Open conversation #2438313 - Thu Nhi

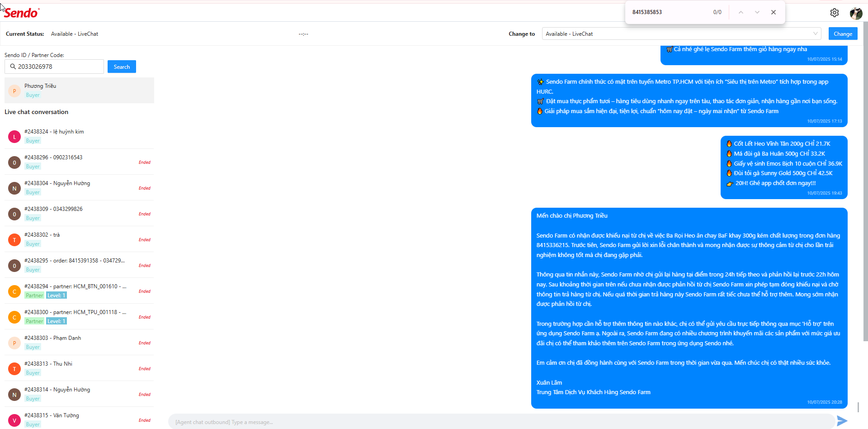[79, 368]
